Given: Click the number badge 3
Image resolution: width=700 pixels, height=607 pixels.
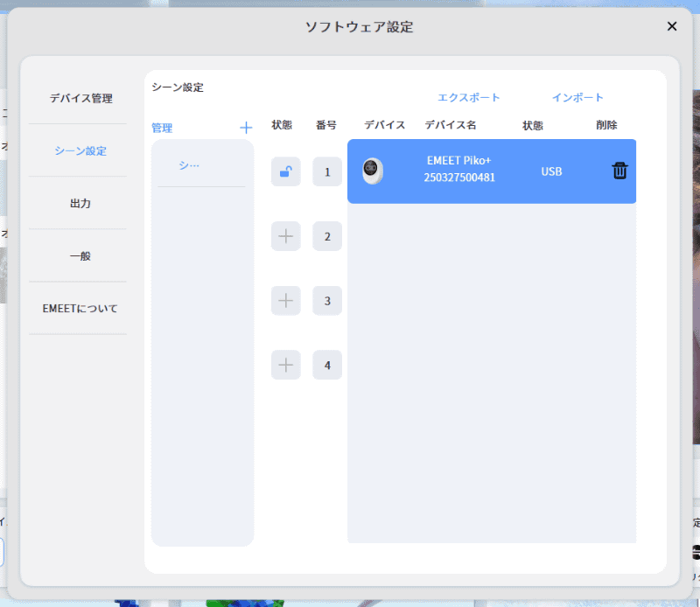Looking at the screenshot, I should [327, 300].
